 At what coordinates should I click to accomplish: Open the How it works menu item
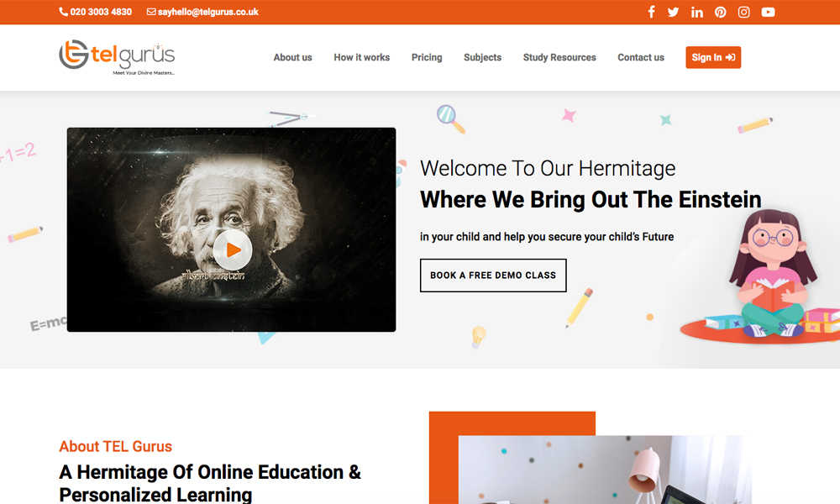coord(361,57)
